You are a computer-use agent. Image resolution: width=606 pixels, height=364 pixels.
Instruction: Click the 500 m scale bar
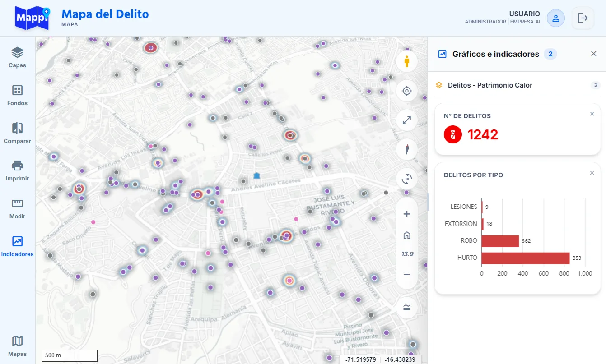click(x=70, y=355)
